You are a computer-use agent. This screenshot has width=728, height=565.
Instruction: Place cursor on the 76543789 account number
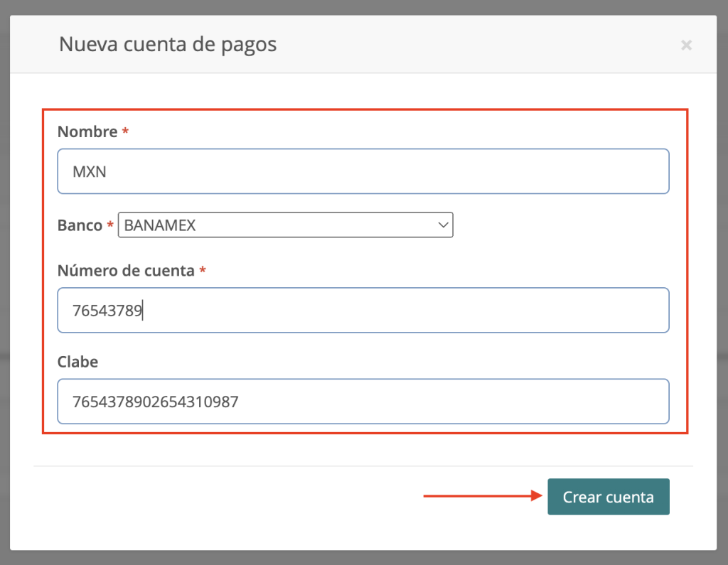[x=107, y=311]
